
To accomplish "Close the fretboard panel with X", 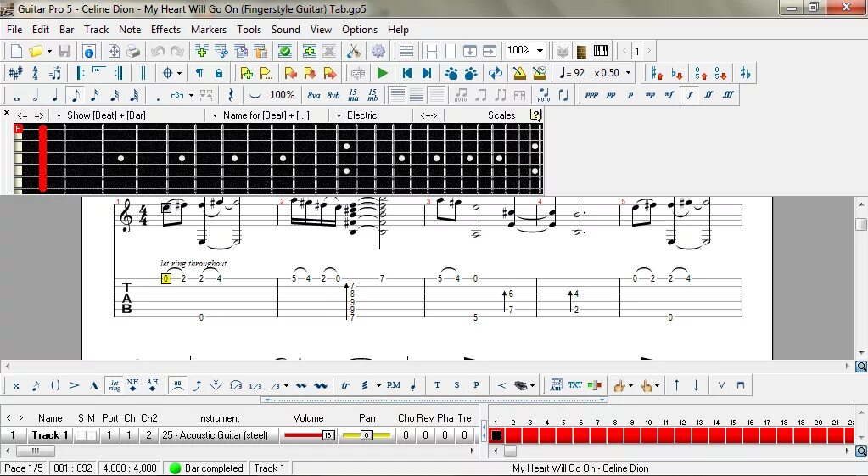I will click(7, 113).
